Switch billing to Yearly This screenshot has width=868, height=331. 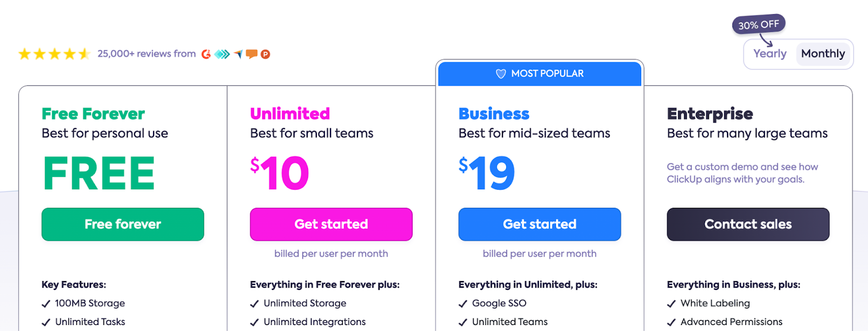point(769,54)
